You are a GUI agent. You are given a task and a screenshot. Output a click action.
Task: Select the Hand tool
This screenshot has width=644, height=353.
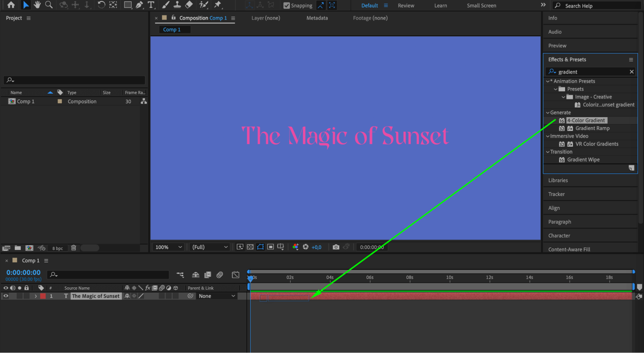(37, 5)
